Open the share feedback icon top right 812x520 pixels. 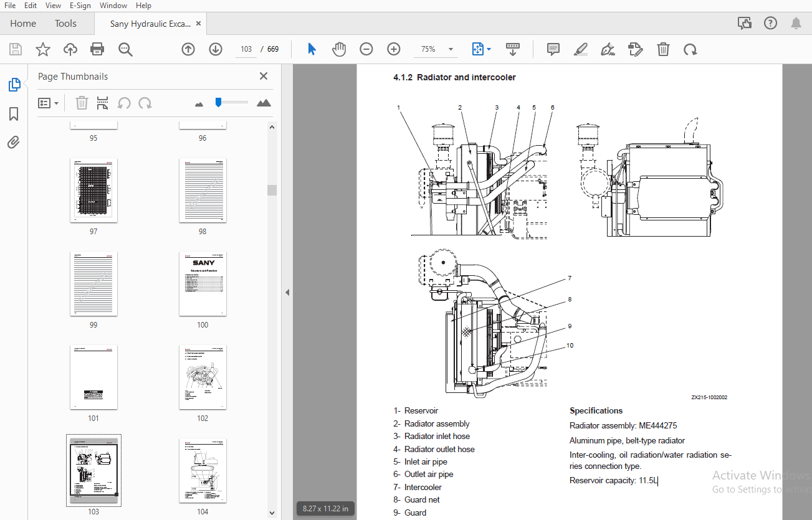tap(745, 24)
